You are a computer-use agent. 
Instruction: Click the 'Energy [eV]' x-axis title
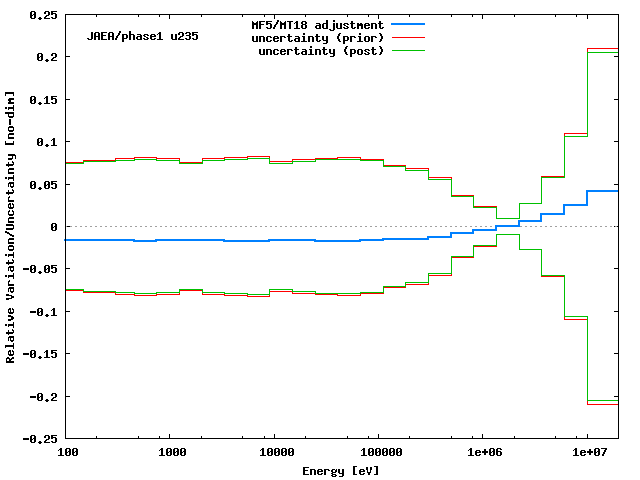(x=341, y=470)
